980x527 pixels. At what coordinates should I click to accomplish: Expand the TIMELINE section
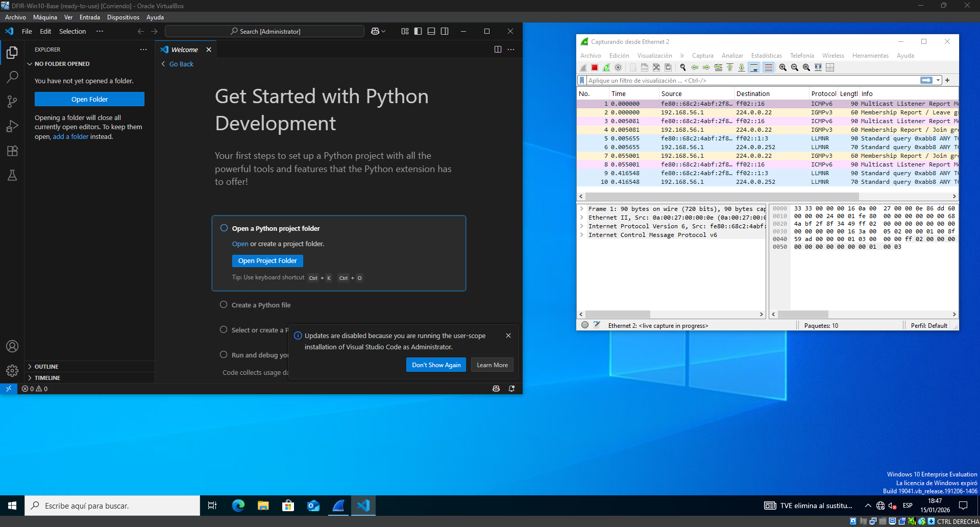(47, 378)
